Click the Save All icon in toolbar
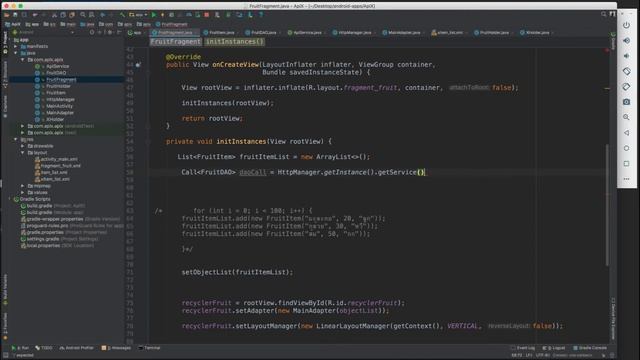 (x=15, y=15)
